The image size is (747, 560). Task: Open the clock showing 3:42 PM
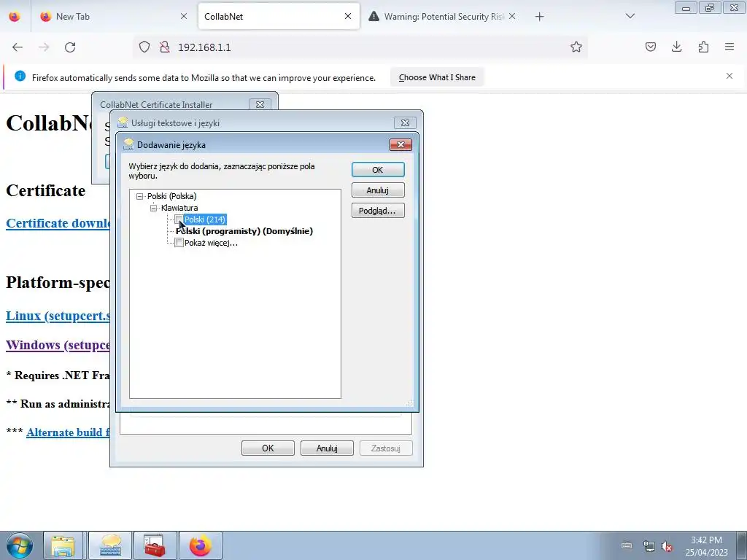click(706, 545)
